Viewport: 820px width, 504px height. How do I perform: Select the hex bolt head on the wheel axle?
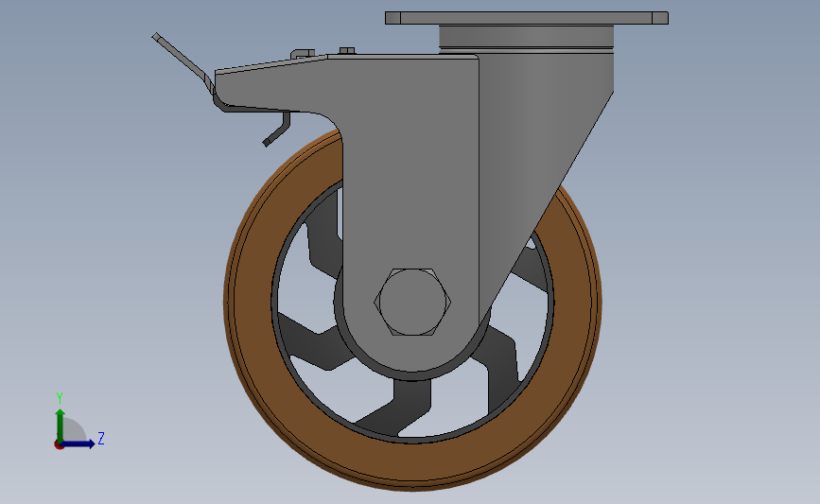point(412,303)
